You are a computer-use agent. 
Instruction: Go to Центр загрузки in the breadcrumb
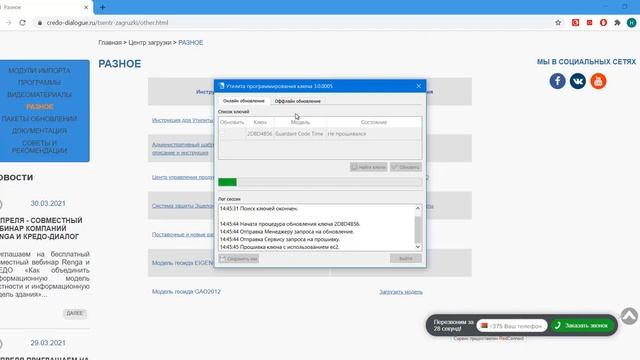point(150,42)
